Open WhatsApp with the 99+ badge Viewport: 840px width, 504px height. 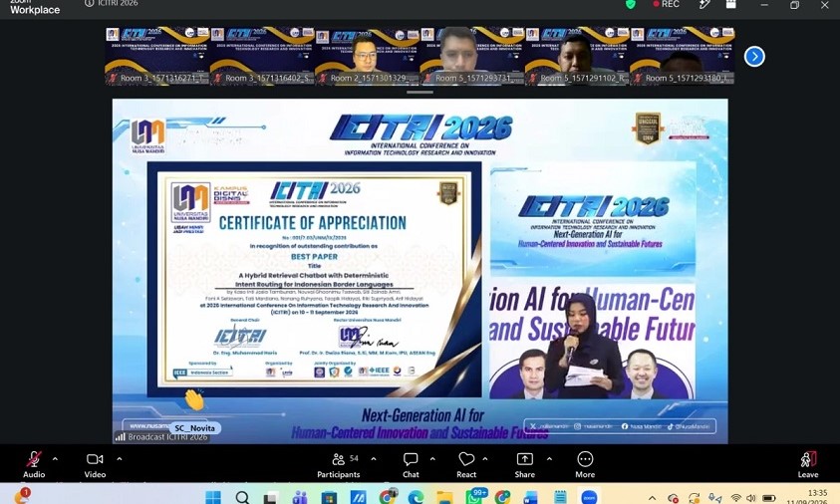tap(474, 496)
